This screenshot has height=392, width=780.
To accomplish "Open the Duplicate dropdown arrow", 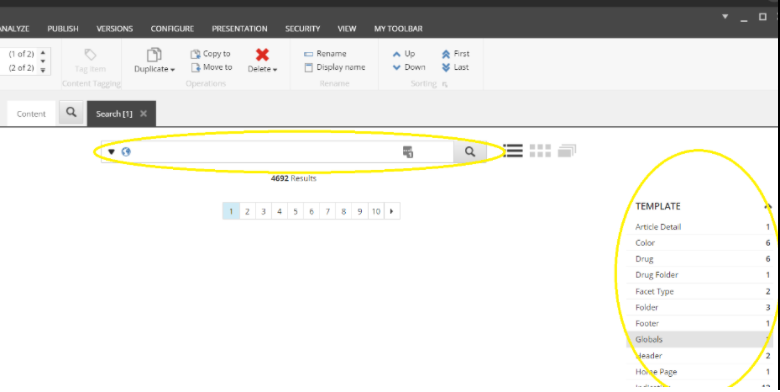I will [x=173, y=70].
